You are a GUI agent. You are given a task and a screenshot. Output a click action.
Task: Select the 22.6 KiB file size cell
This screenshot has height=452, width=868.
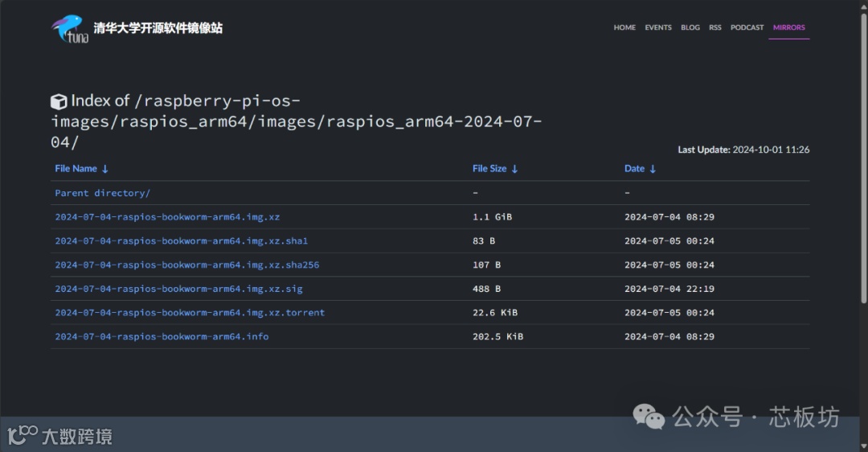(x=495, y=312)
